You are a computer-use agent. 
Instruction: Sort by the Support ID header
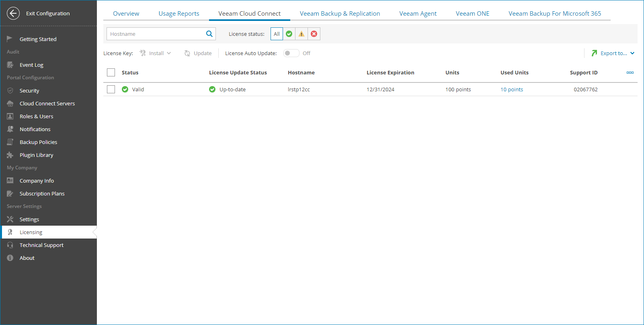point(584,72)
